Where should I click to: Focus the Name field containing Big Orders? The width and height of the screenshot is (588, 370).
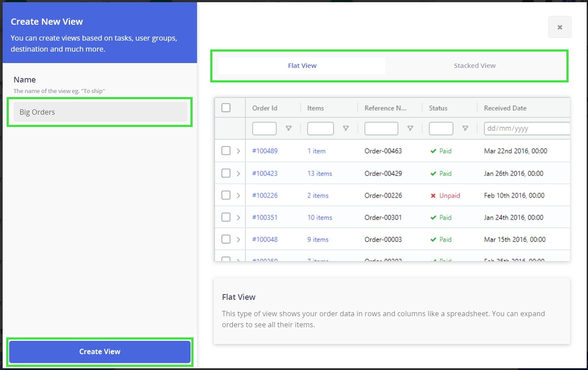pyautogui.click(x=100, y=112)
